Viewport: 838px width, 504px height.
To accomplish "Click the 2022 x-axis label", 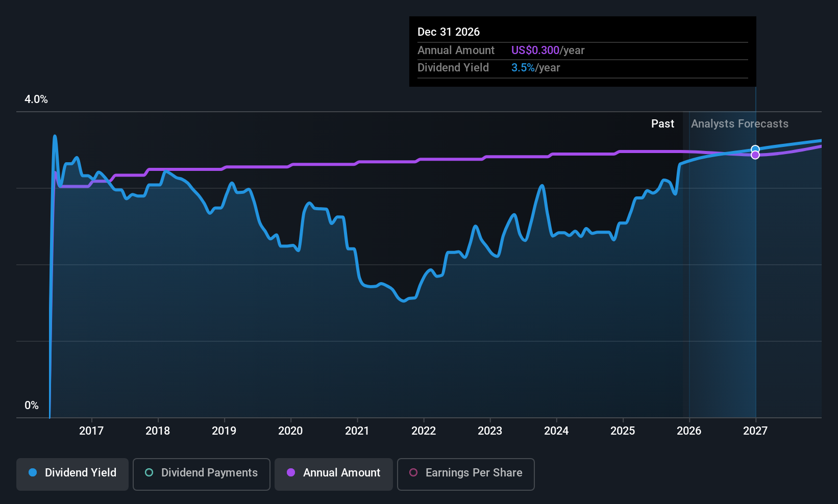I will pos(424,431).
